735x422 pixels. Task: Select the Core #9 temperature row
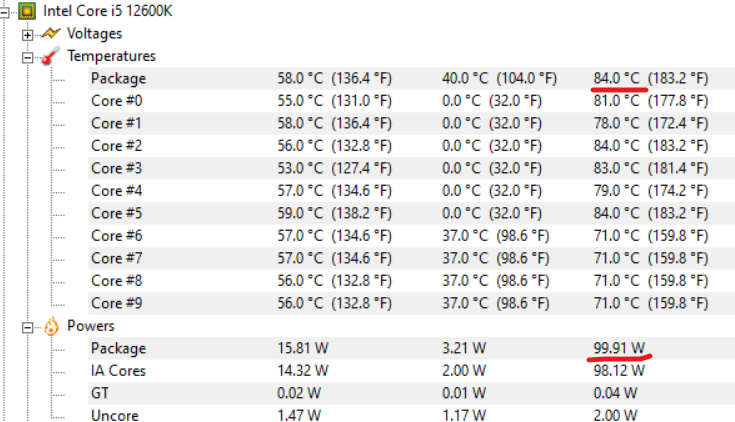click(x=116, y=303)
